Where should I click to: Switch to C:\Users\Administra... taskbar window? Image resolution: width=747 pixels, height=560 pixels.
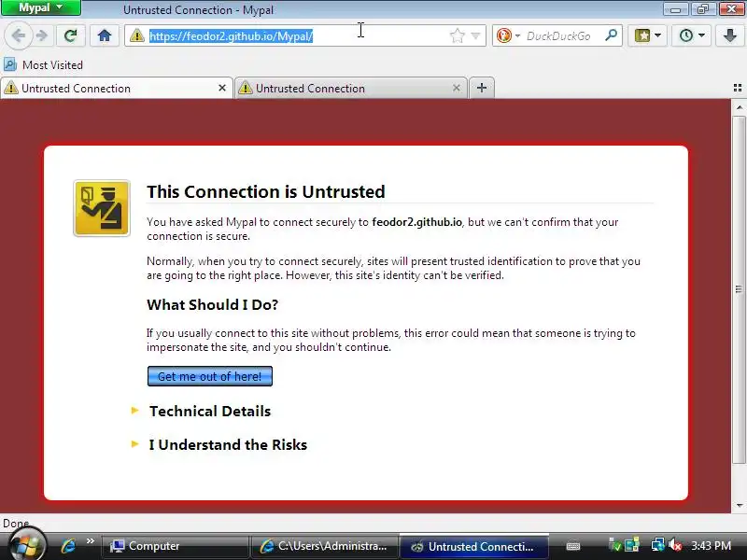(x=324, y=546)
